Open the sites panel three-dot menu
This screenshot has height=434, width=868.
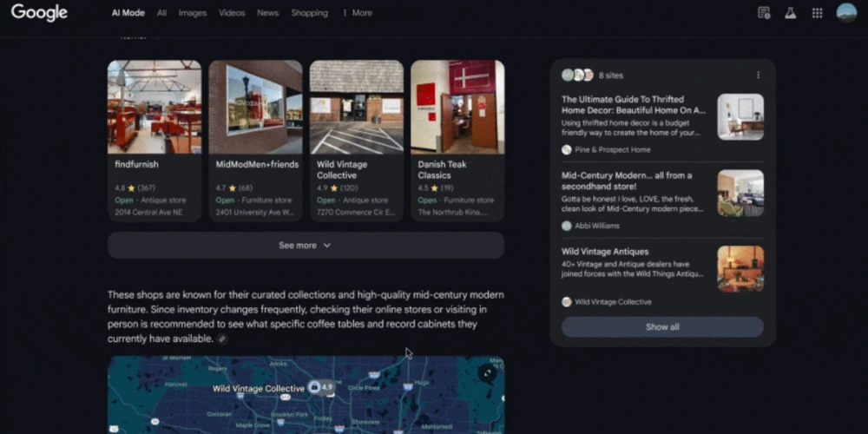[759, 76]
